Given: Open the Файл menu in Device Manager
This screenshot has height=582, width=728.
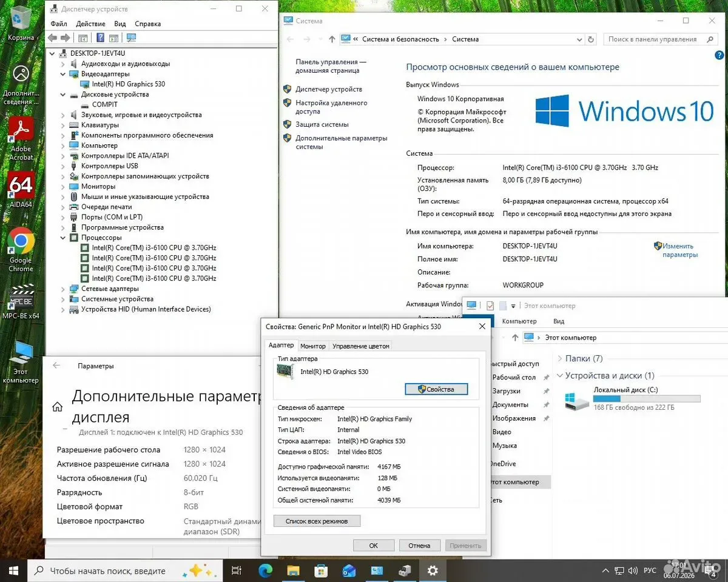Looking at the screenshot, I should (59, 24).
